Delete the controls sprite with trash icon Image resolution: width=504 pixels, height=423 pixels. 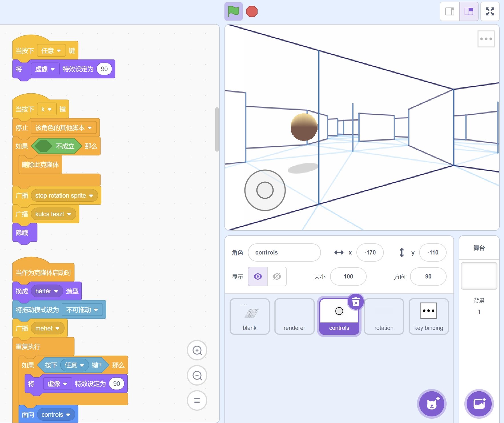point(356,302)
